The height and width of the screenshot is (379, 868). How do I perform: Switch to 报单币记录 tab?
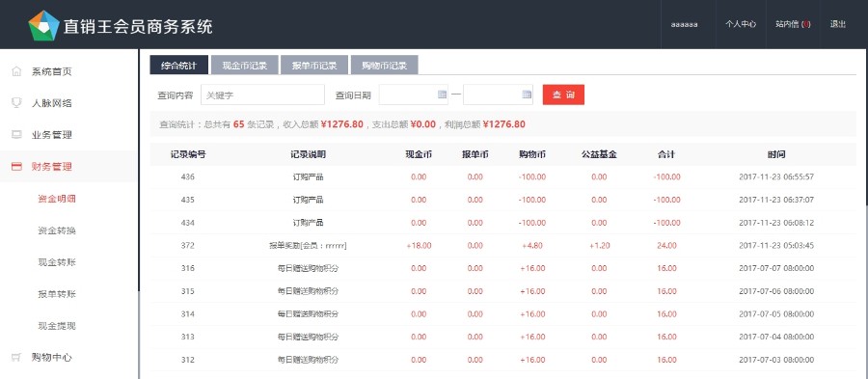click(x=314, y=65)
